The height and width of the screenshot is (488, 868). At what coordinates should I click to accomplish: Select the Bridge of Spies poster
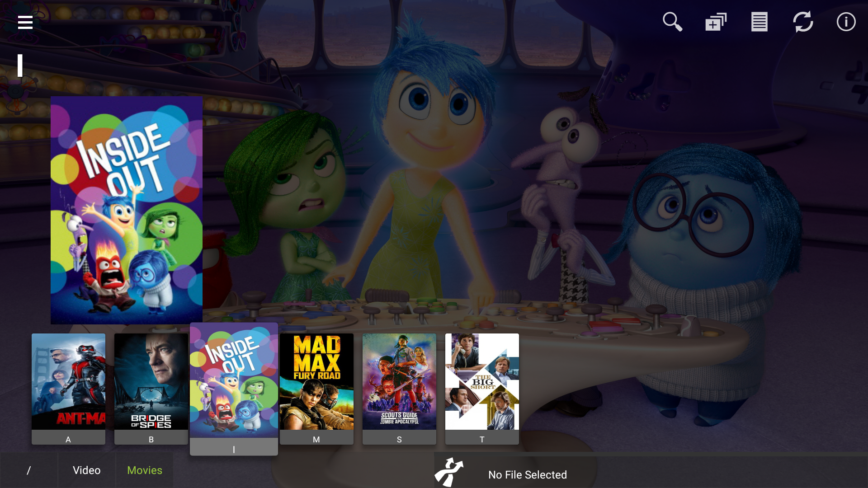pos(151,381)
